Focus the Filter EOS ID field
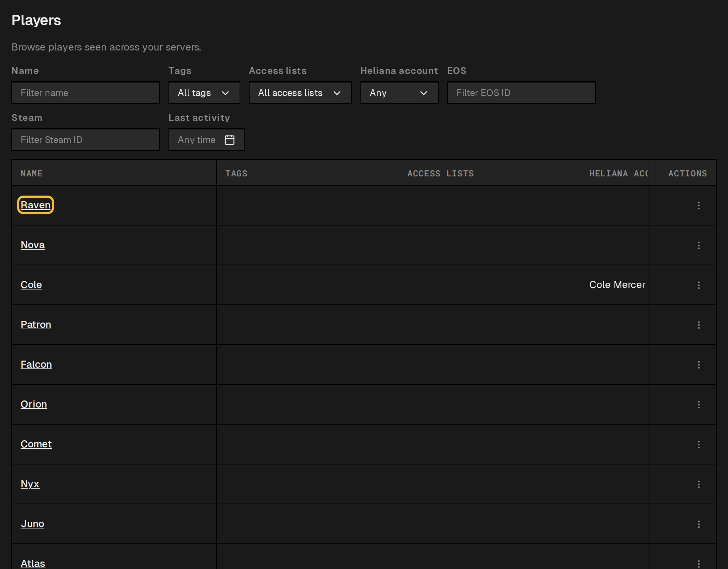The width and height of the screenshot is (728, 569). coord(521,93)
